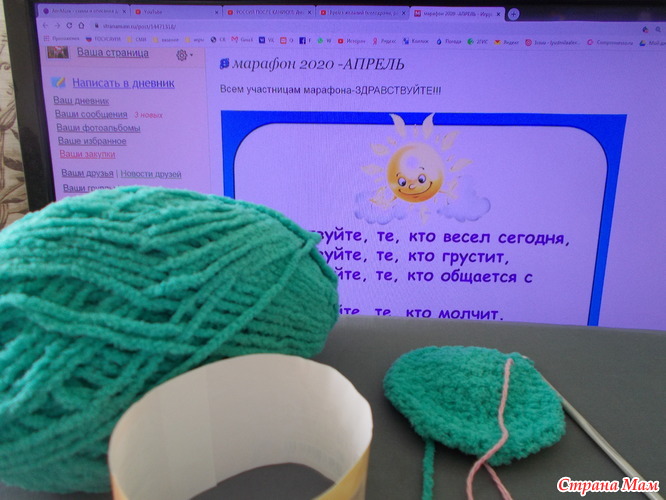Open a new browser tab with plus button

(x=514, y=14)
